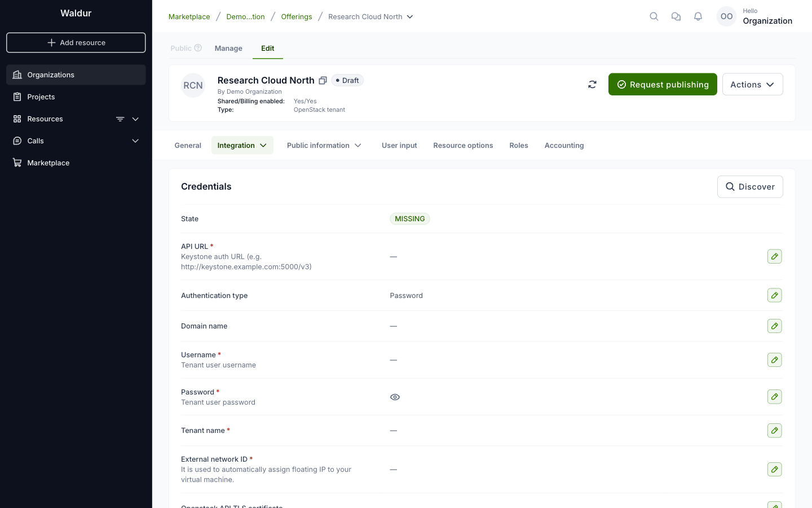This screenshot has width=812, height=508.
Task: Open the notifications bell
Action: coord(698,16)
